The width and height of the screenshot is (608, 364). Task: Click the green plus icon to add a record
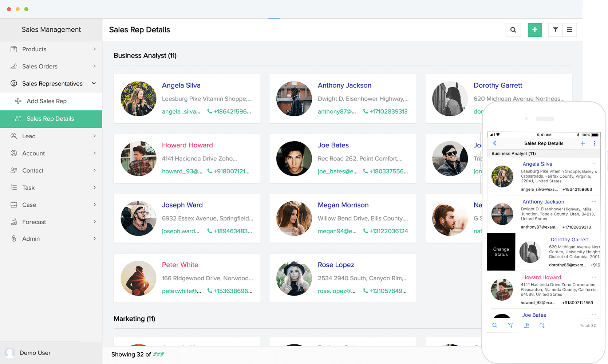click(534, 30)
